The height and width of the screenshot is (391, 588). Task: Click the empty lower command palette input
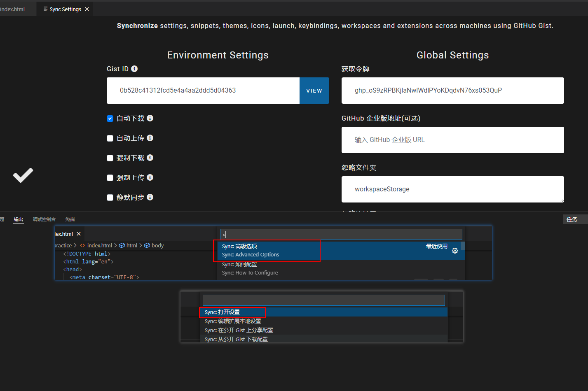pyautogui.click(x=324, y=300)
